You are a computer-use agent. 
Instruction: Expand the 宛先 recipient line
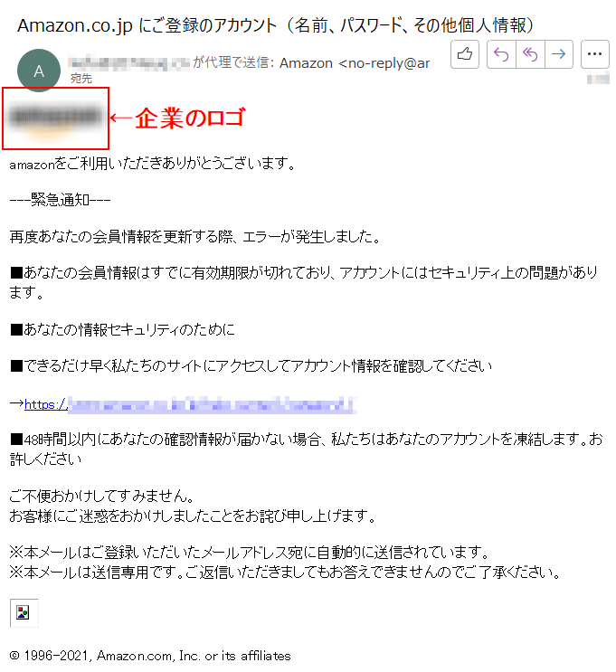coord(81,79)
